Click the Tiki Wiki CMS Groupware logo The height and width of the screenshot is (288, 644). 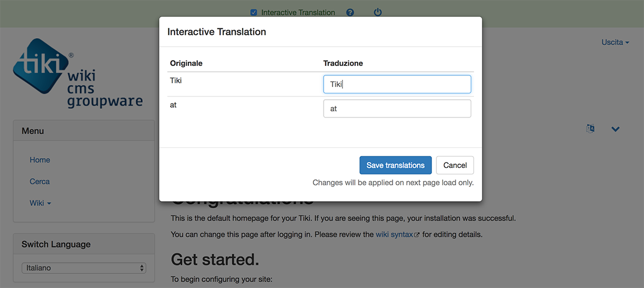click(78, 72)
